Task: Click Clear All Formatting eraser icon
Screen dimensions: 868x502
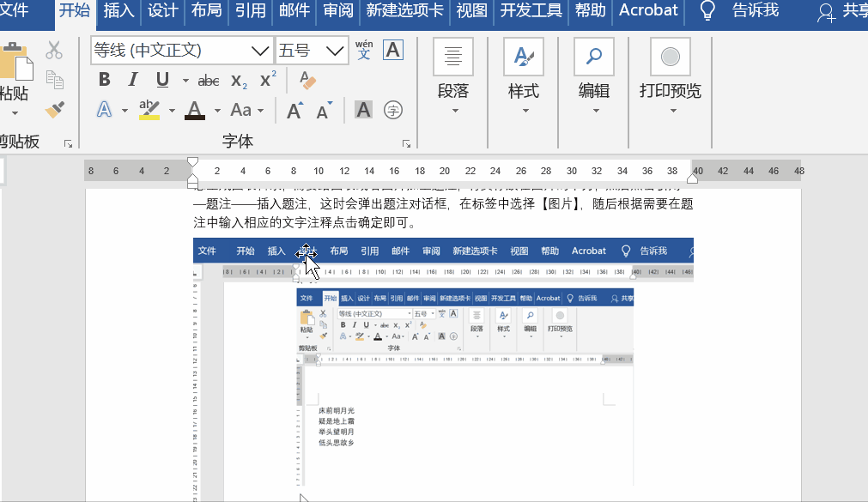Action: (x=307, y=80)
